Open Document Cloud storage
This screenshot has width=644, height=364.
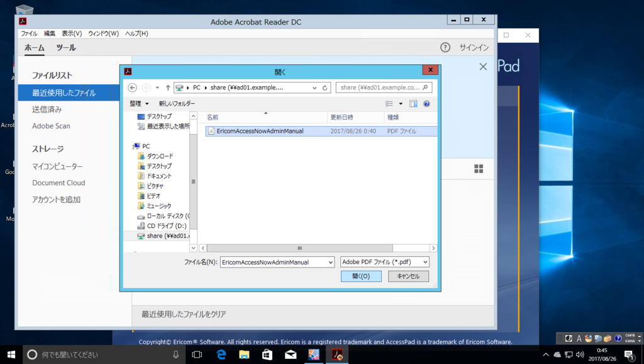(x=58, y=183)
